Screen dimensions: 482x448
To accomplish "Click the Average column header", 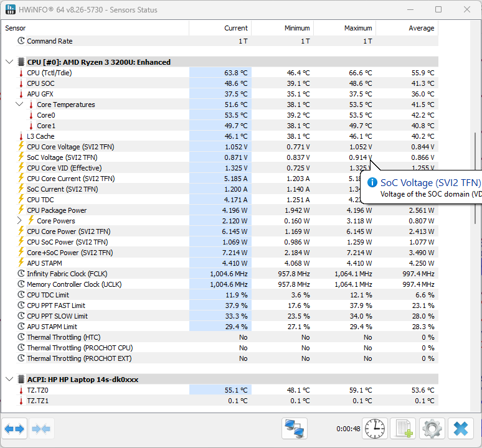I will coord(407,28).
